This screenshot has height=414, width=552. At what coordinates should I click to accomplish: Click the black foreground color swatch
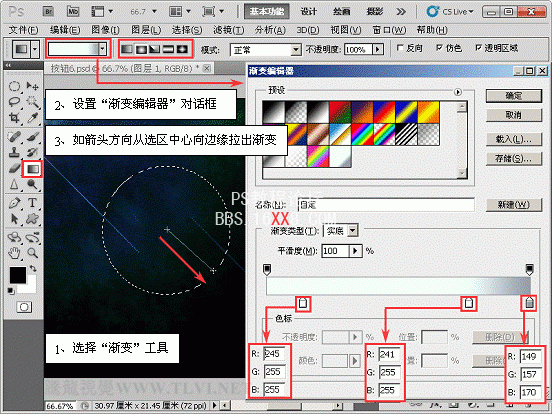[18, 275]
